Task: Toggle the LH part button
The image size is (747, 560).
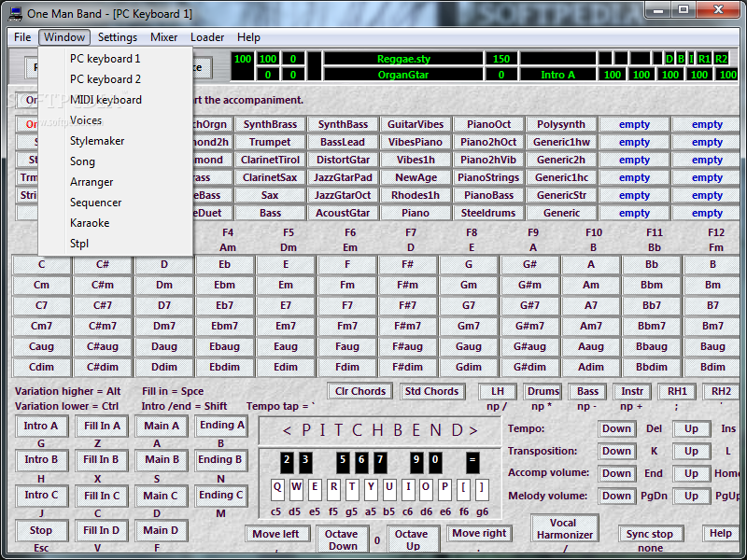Action: click(498, 391)
